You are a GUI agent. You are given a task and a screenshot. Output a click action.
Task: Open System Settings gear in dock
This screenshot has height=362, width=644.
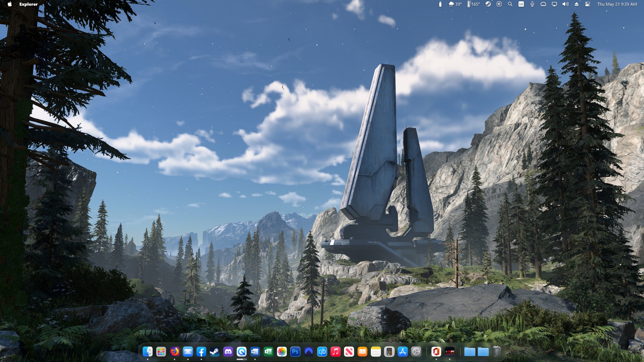(x=416, y=352)
